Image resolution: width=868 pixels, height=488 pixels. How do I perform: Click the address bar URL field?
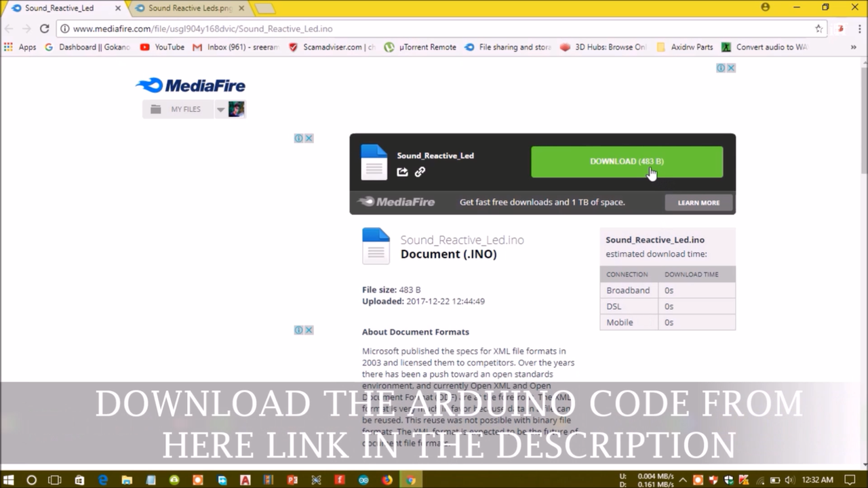441,28
